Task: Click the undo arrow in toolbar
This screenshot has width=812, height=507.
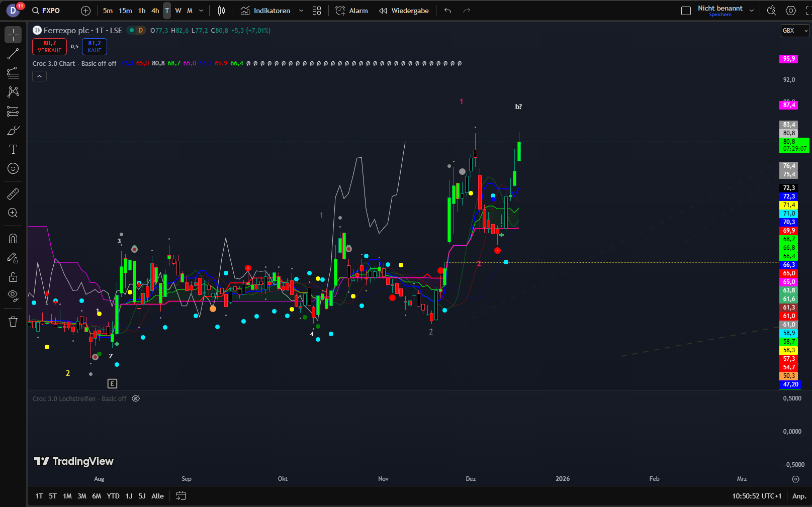Action: tap(447, 11)
